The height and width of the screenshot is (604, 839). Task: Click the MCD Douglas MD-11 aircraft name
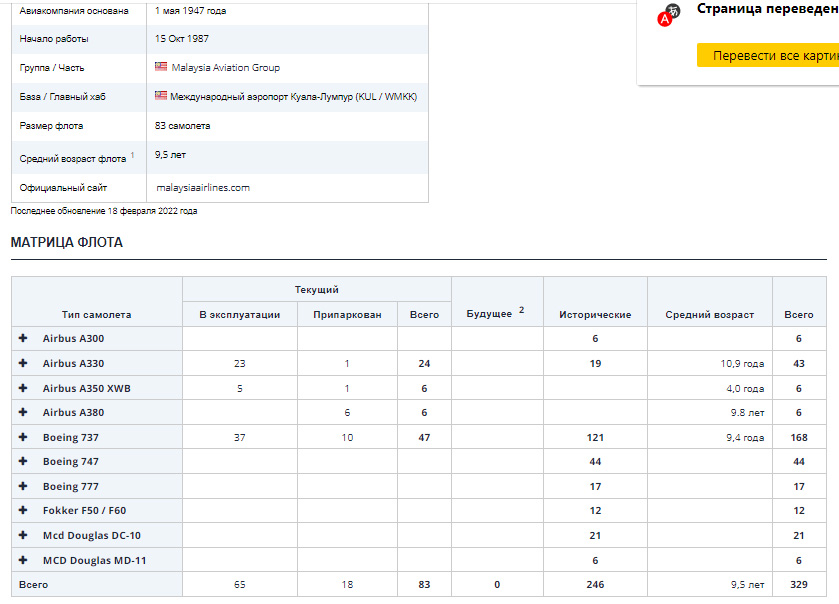(94, 561)
